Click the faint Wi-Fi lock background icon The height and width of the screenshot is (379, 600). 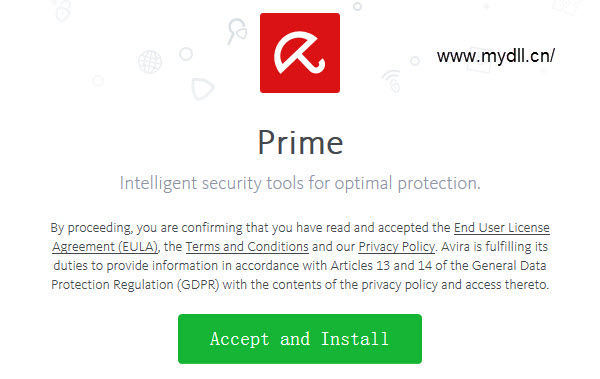pyautogui.click(x=392, y=81)
